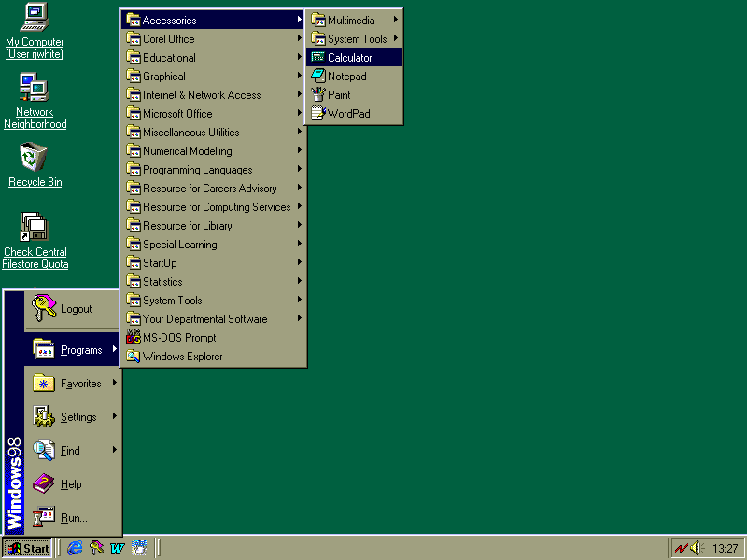Launch WordPad from Accessories
Viewport: 747px width, 560px height.
coord(354,113)
